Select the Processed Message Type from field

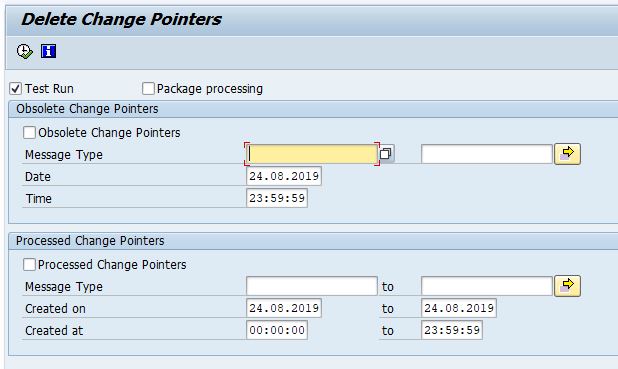click(312, 286)
